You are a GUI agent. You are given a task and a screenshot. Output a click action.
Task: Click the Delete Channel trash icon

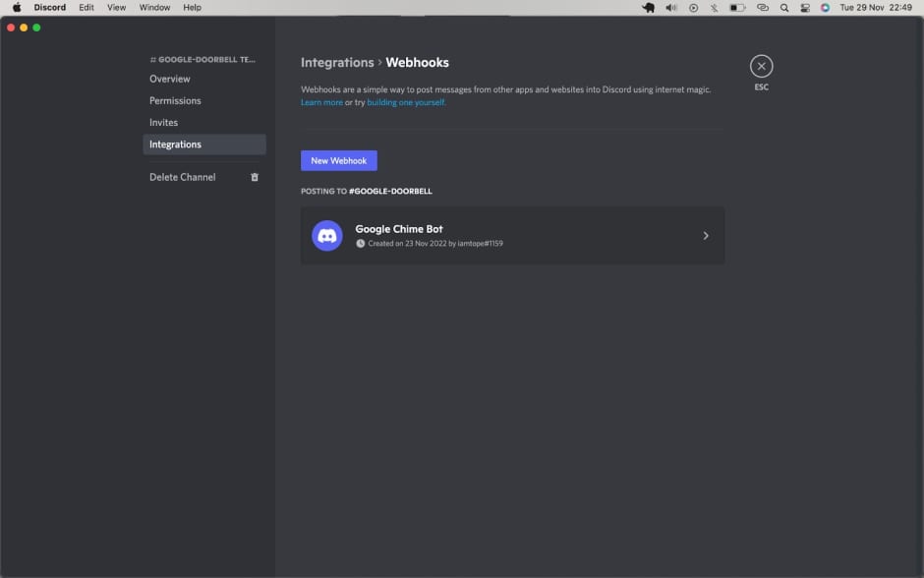click(255, 177)
